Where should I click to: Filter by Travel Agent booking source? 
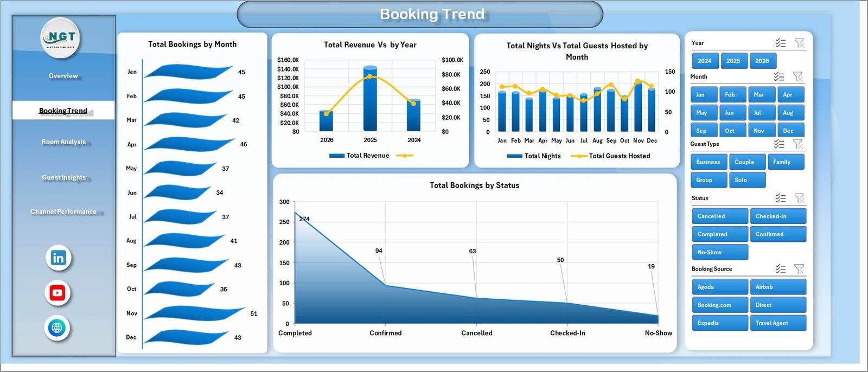click(x=778, y=323)
